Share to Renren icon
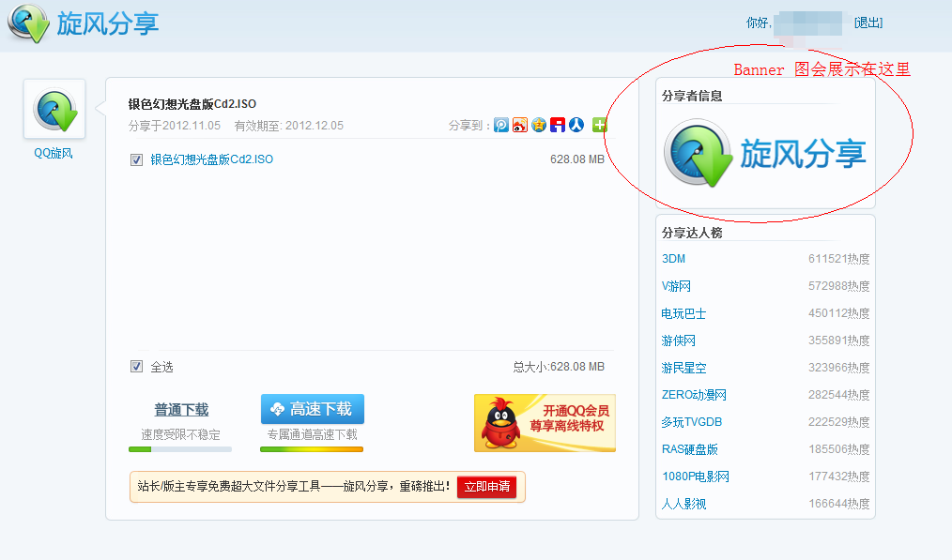 576,125
